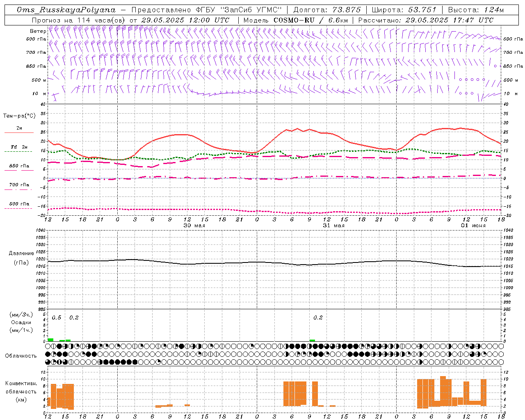This screenshot has width=525, height=420.
Task: Click the date label '31 мая'
Action: tap(334, 225)
